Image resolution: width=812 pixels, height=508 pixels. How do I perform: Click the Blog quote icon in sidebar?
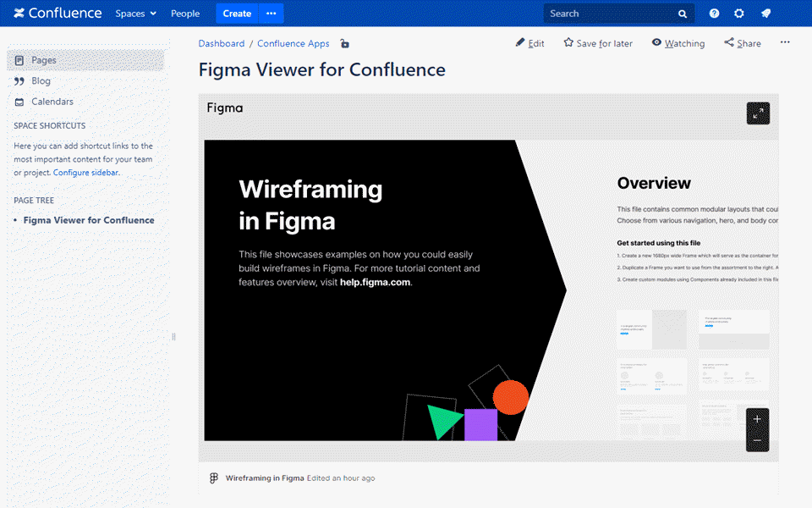click(19, 81)
